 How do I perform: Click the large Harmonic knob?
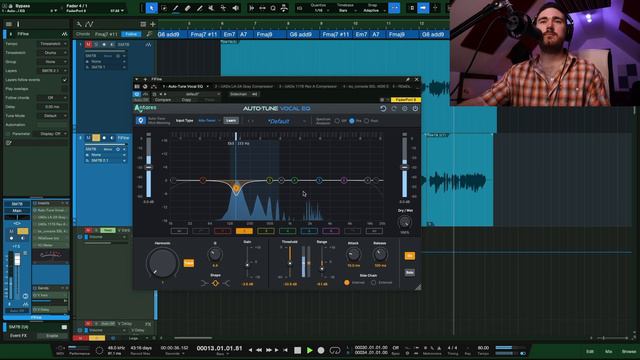pyautogui.click(x=162, y=263)
